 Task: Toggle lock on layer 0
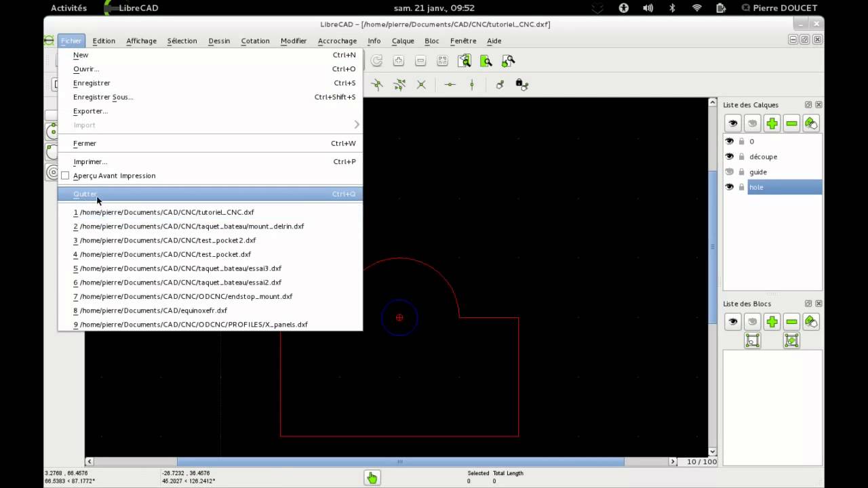741,142
